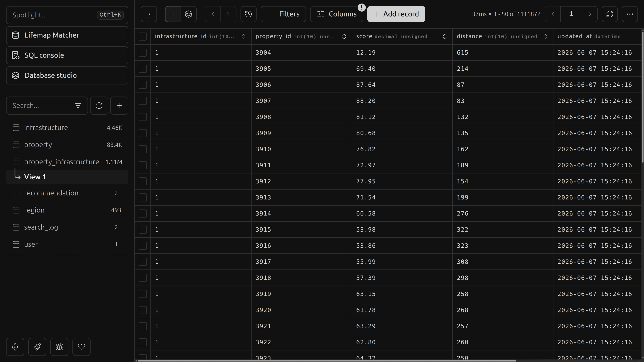
Task: Sort by property_id column
Action: [344, 37]
